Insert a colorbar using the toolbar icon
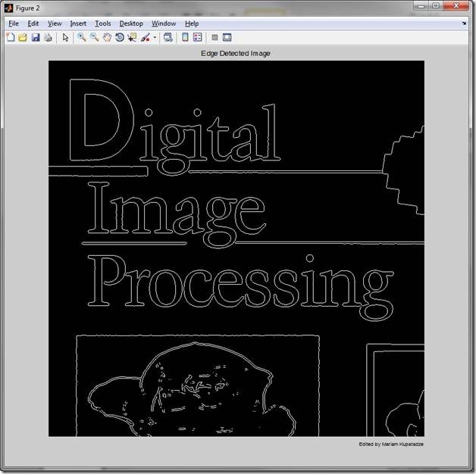476x474 pixels. click(185, 37)
